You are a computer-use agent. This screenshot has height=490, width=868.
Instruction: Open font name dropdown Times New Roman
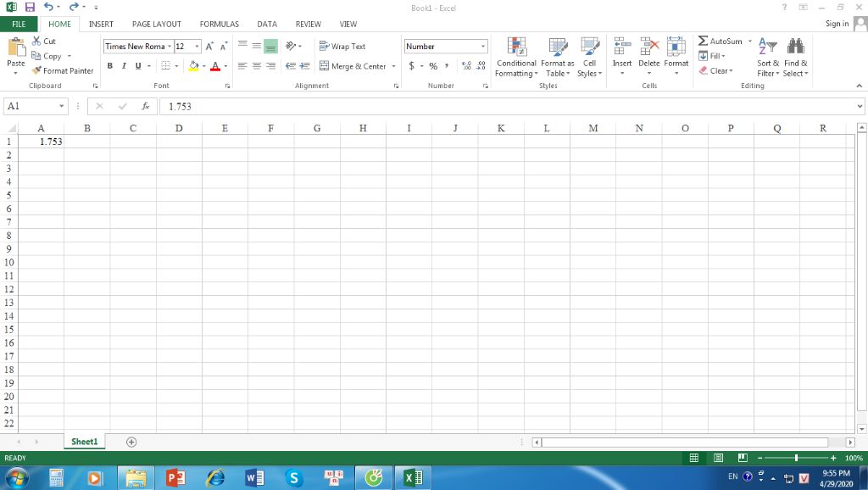tap(170, 47)
